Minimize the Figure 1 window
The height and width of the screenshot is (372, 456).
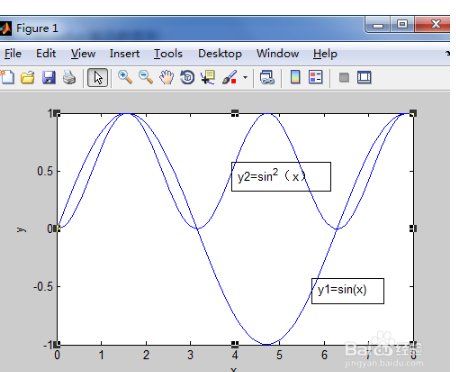pos(378,25)
